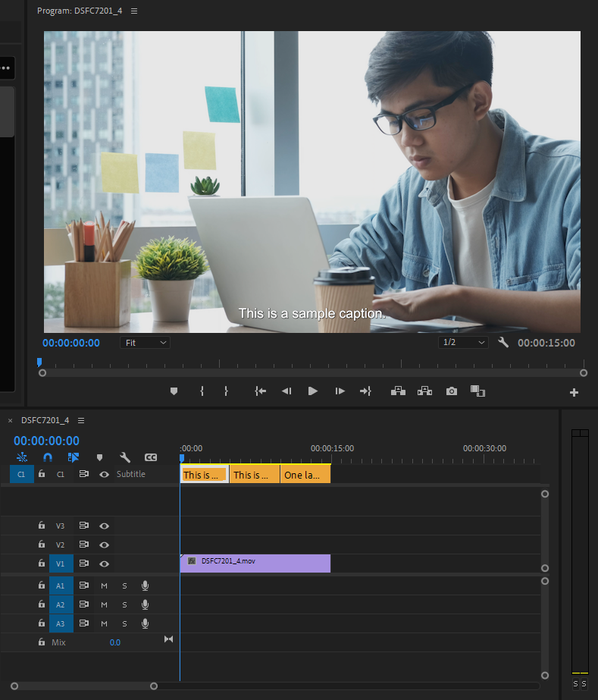The image size is (598, 700).
Task: Click the Add Marker icon in transport bar
Action: coord(174,391)
